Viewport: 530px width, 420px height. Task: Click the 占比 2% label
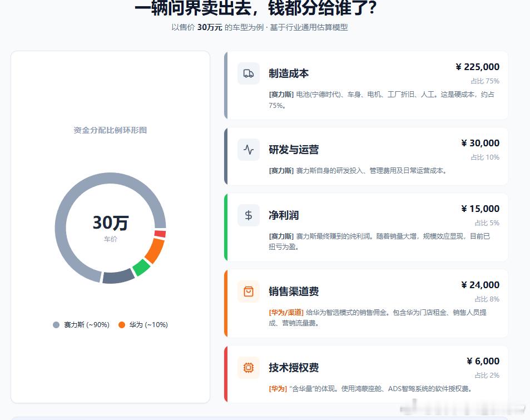click(x=487, y=375)
